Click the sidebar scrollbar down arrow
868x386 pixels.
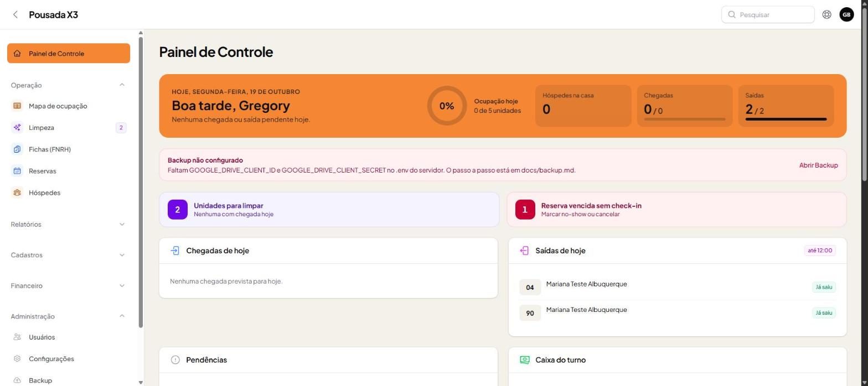[141, 382]
